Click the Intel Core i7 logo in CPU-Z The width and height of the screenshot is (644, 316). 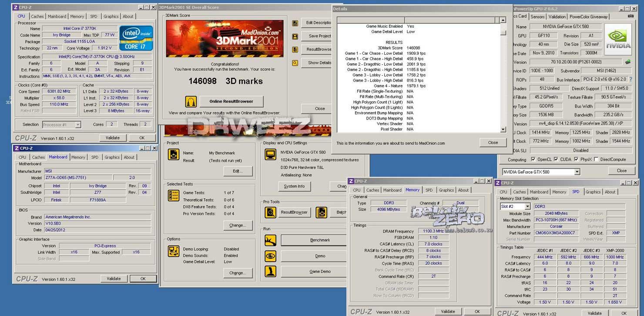(x=136, y=38)
